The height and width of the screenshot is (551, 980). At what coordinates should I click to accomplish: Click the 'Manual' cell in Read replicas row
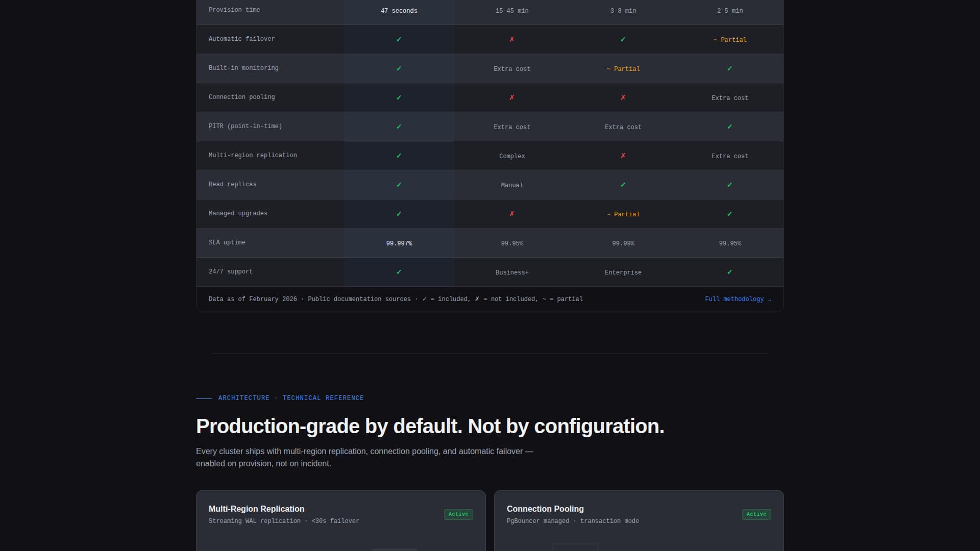(x=512, y=185)
